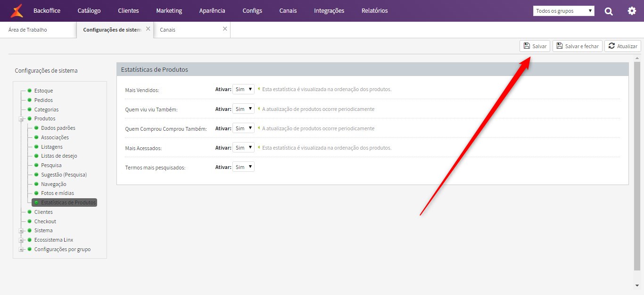Close the Canais tab
This screenshot has width=644, height=295.
pyautogui.click(x=225, y=29)
